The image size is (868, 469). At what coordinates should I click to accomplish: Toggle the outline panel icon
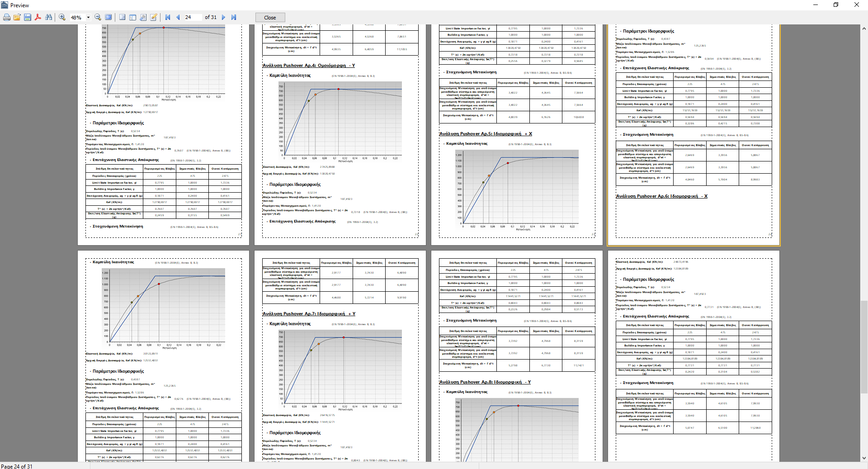click(122, 17)
